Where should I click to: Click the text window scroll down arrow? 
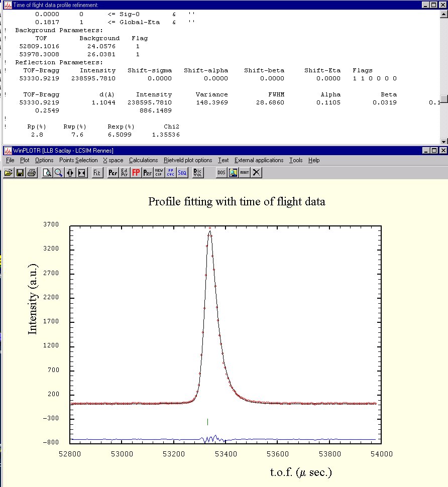click(x=443, y=142)
